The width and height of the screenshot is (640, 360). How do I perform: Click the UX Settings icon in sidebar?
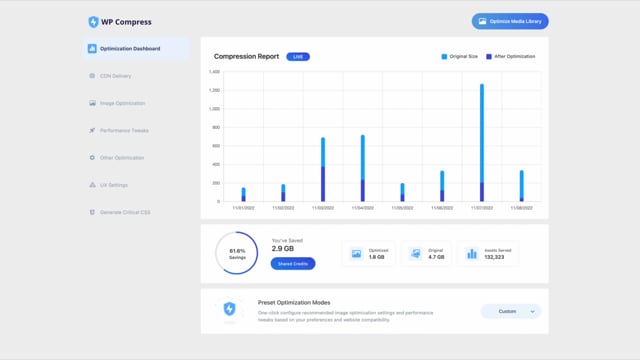(x=92, y=185)
